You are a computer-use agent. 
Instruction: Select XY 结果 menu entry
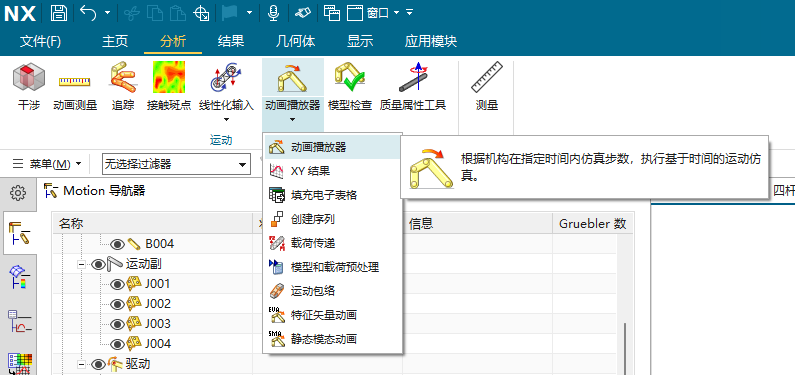click(x=333, y=171)
